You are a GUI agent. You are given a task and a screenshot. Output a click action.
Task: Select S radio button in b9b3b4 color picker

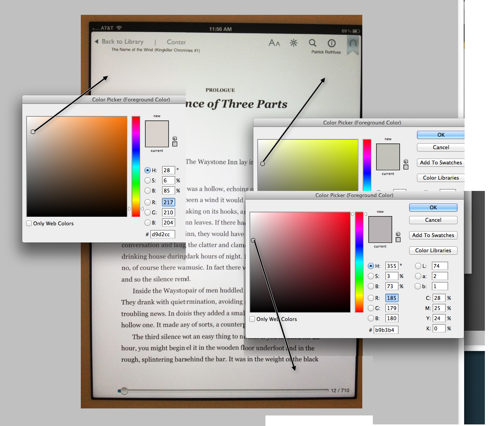tap(371, 276)
